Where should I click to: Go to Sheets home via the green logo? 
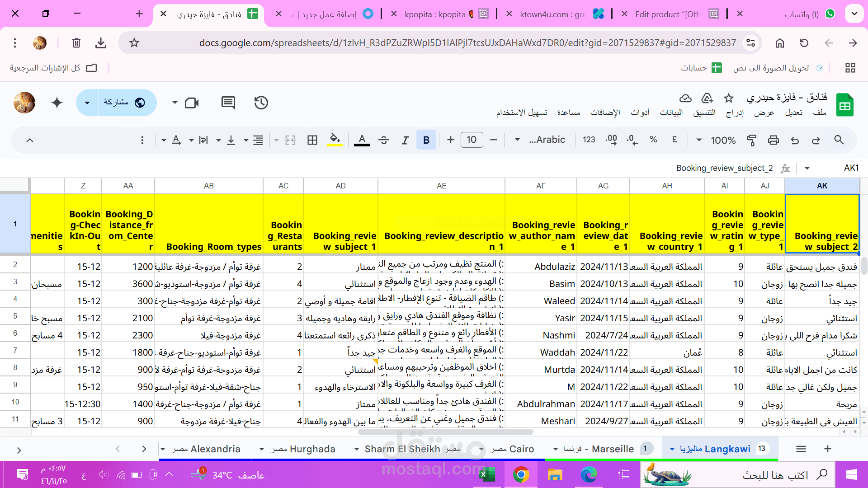844,105
